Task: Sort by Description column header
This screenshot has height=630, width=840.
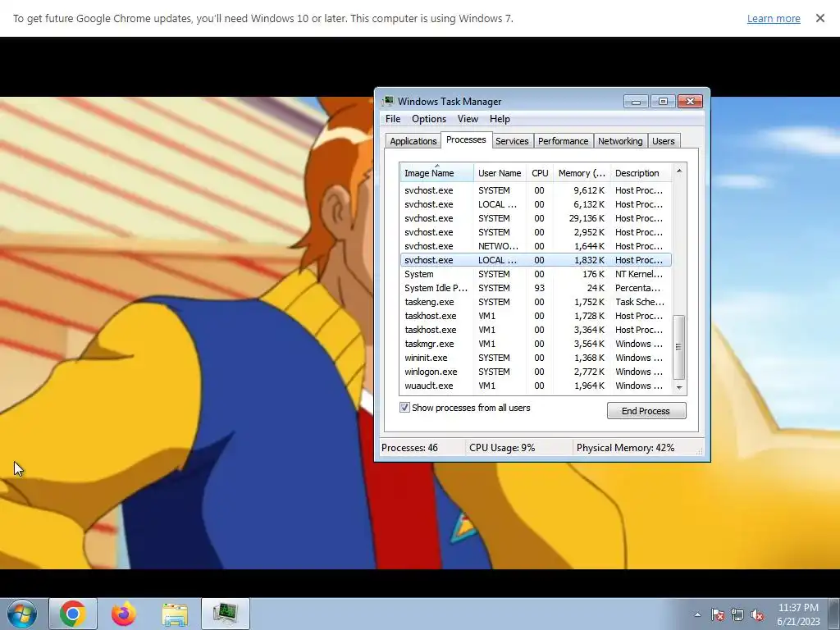Action: 641,173
